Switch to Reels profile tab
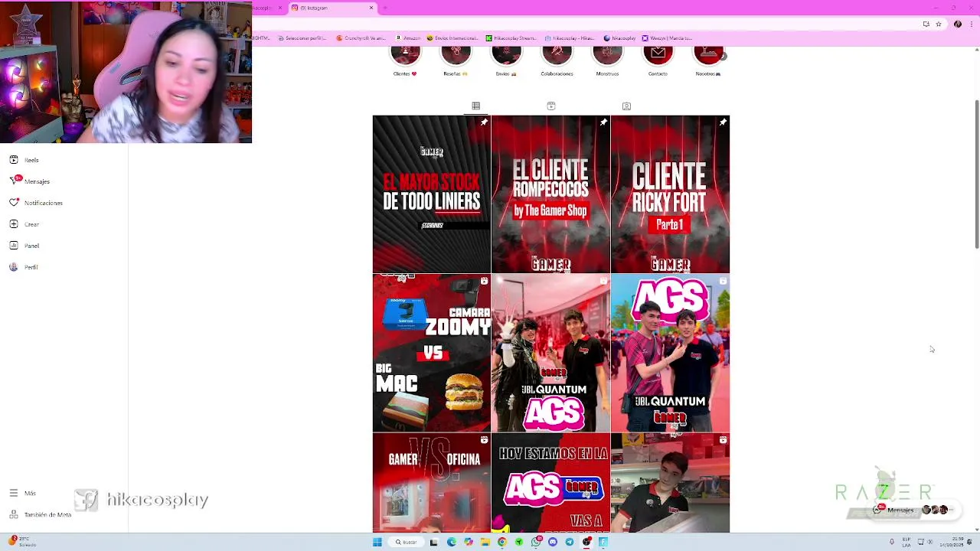The image size is (980, 551). tap(550, 106)
